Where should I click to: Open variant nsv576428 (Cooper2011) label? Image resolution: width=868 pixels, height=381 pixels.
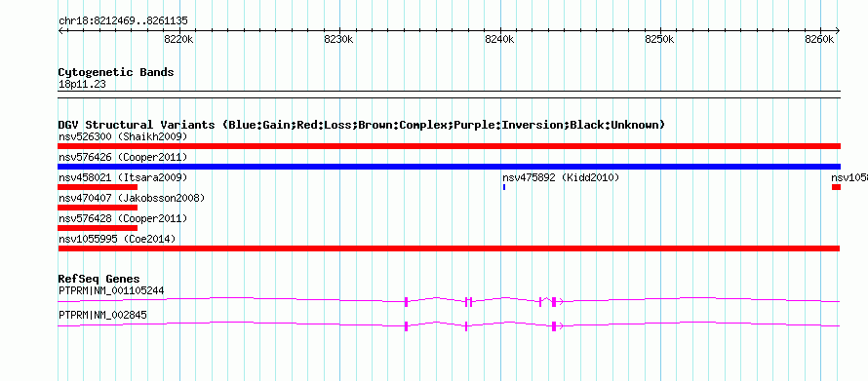point(123,218)
